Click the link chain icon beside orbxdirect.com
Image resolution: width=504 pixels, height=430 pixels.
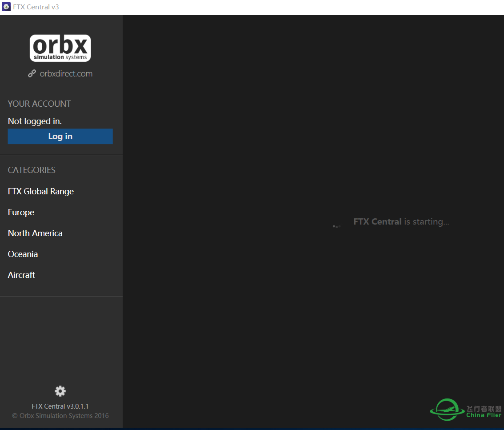coord(32,73)
